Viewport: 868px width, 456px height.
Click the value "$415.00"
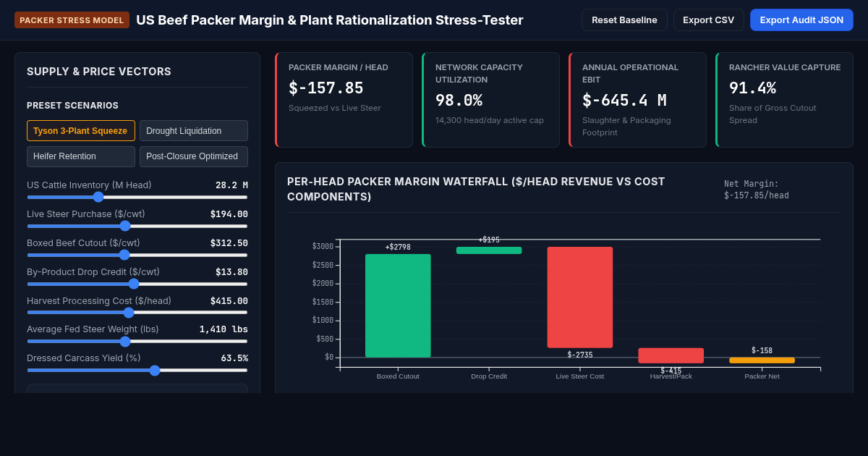229,301
